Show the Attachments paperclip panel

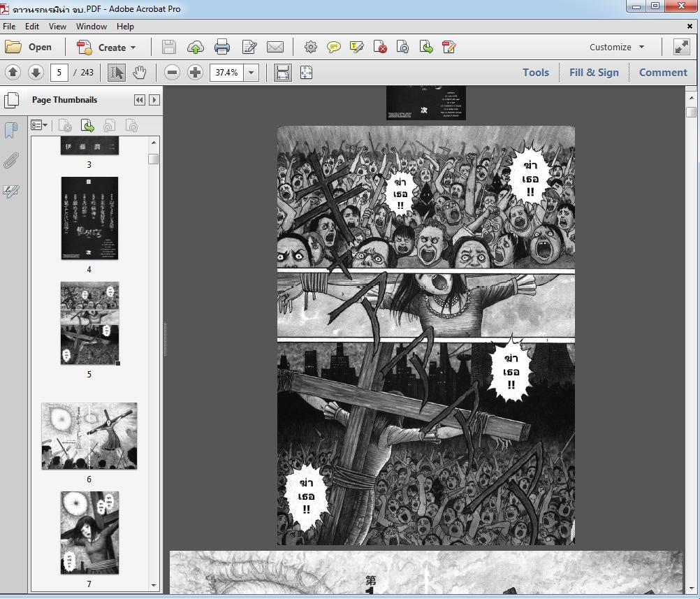10,161
